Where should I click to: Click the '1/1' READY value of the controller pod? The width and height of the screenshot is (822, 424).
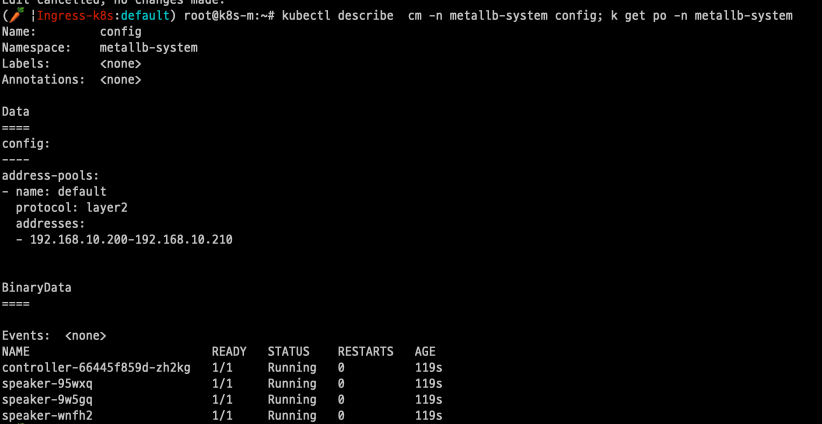pyautogui.click(x=222, y=368)
